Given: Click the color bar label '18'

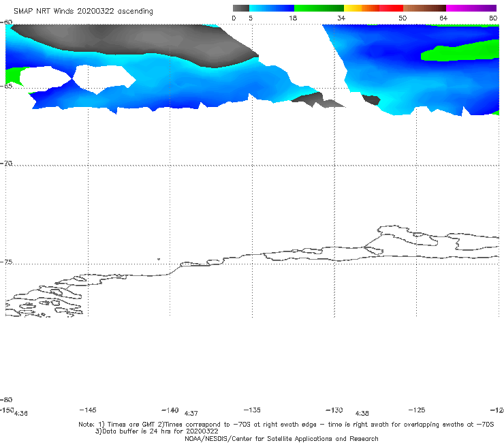Looking at the screenshot, I should pyautogui.click(x=293, y=18).
